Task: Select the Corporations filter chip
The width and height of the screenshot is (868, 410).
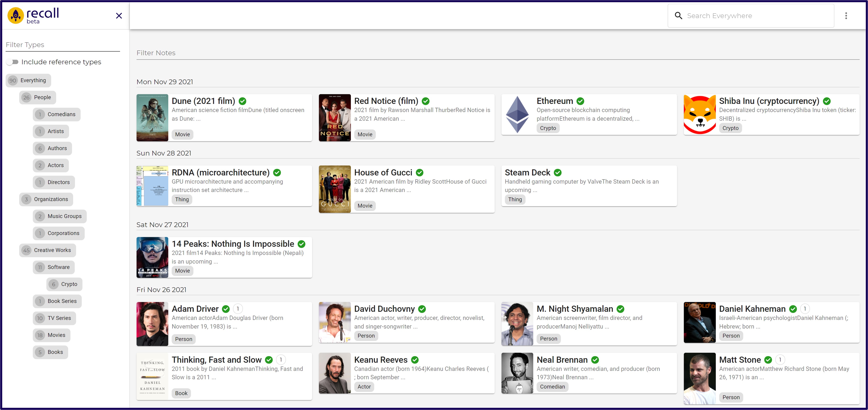Action: pos(59,233)
